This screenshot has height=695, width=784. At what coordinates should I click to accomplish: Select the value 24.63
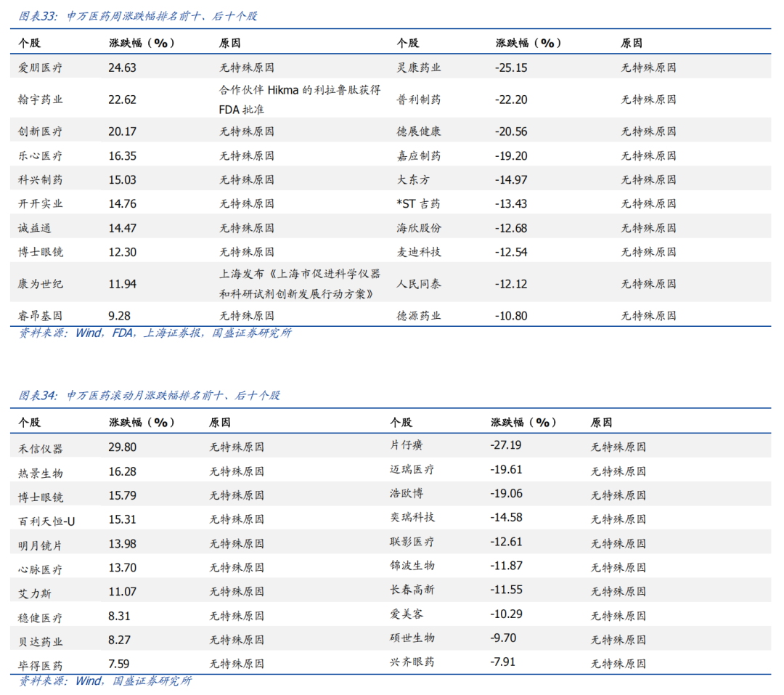click(x=122, y=68)
